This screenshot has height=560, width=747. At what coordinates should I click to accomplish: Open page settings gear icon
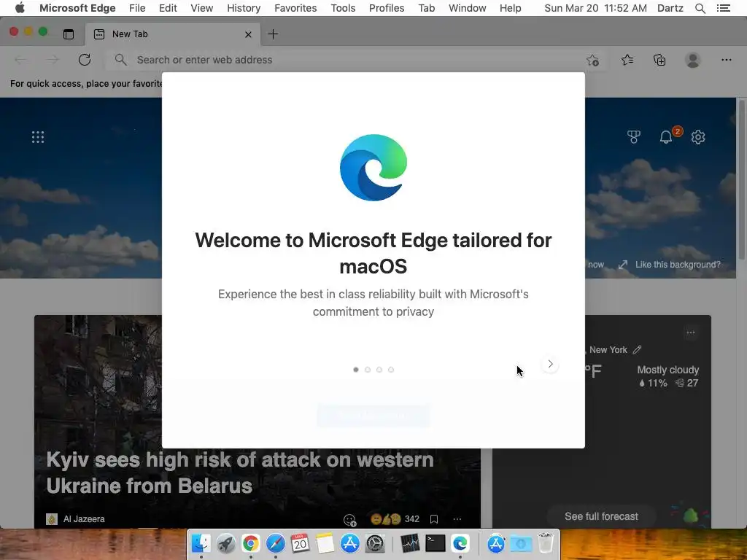click(698, 137)
